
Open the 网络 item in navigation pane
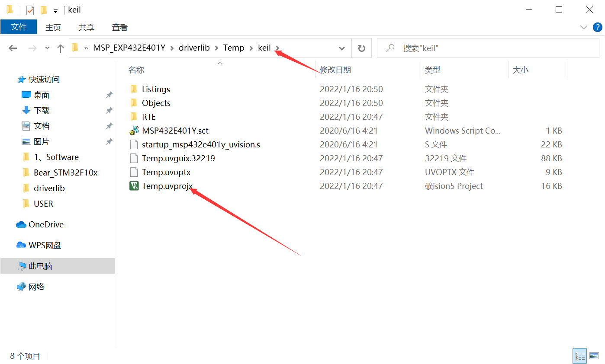36,286
